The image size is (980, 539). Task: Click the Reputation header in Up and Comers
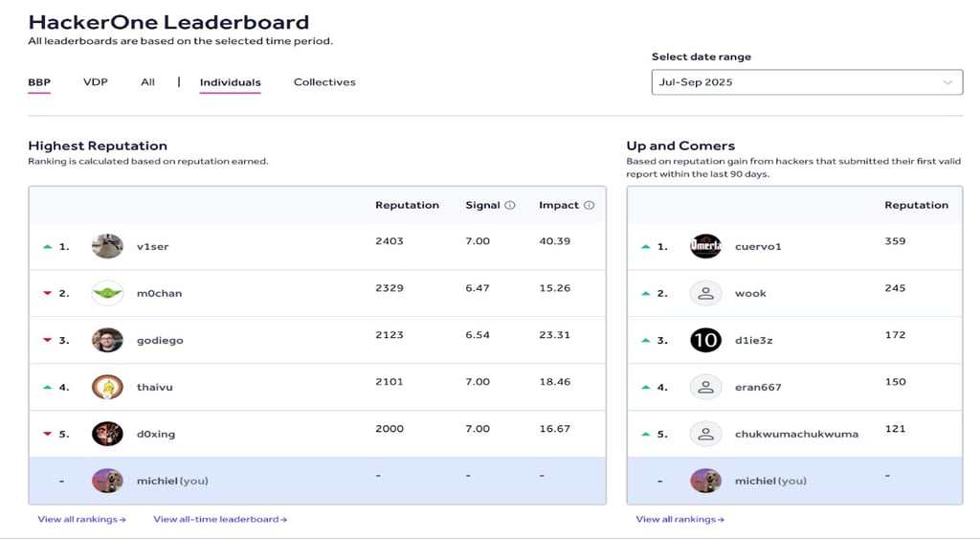916,205
